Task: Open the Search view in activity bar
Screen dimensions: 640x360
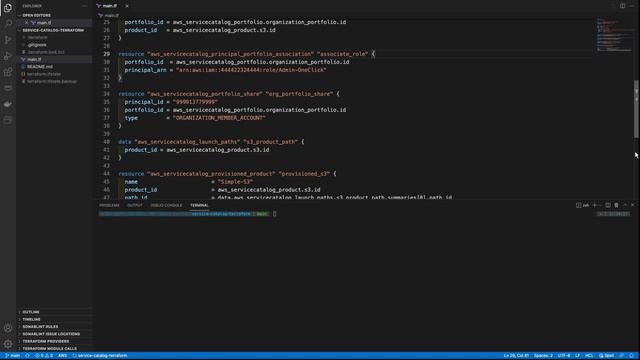Action: pos(8,24)
